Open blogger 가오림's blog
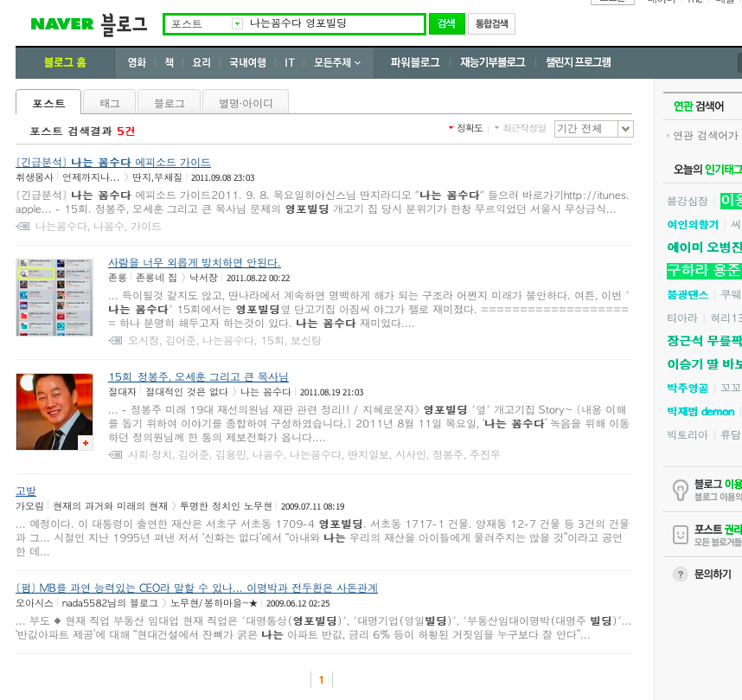The width and height of the screenshot is (742, 700). [29, 506]
